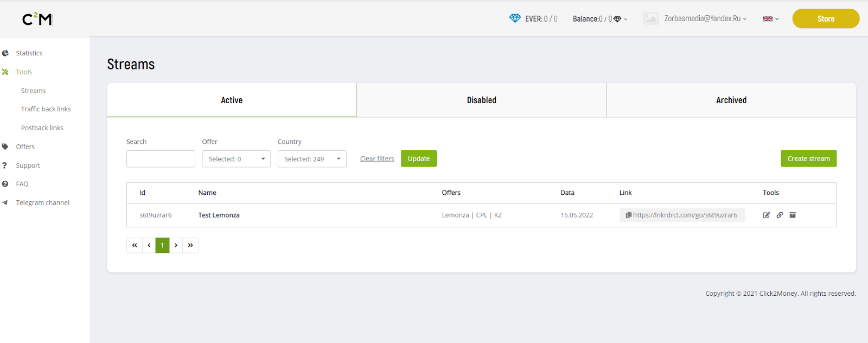Click the Create stream button
Image resolution: width=868 pixels, height=343 pixels.
809,158
